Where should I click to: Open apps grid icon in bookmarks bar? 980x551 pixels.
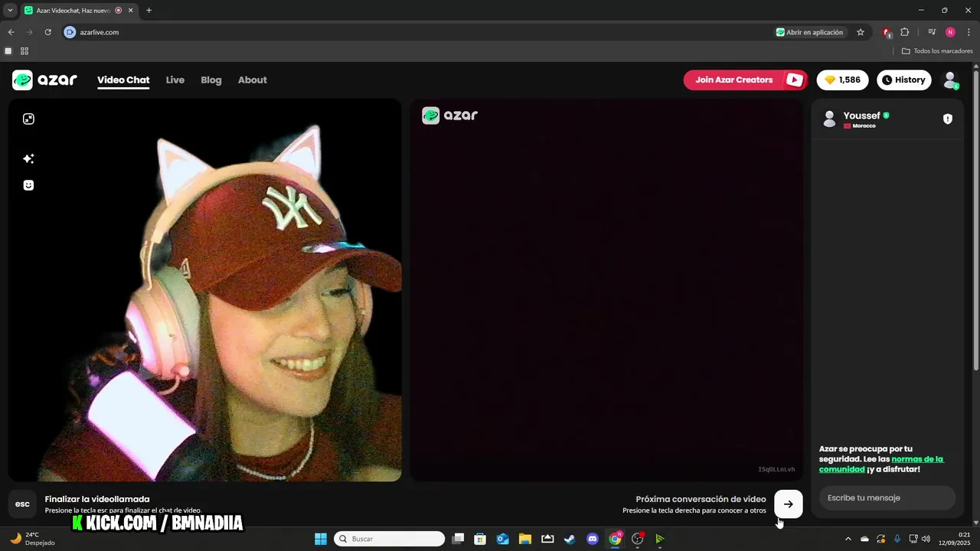(24, 51)
